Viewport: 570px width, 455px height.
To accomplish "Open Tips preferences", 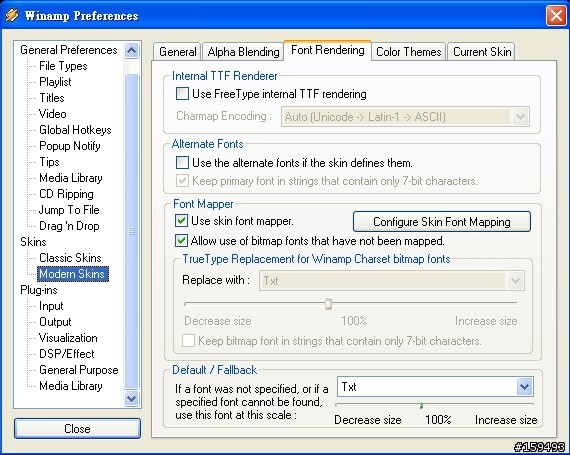I will coord(49,162).
